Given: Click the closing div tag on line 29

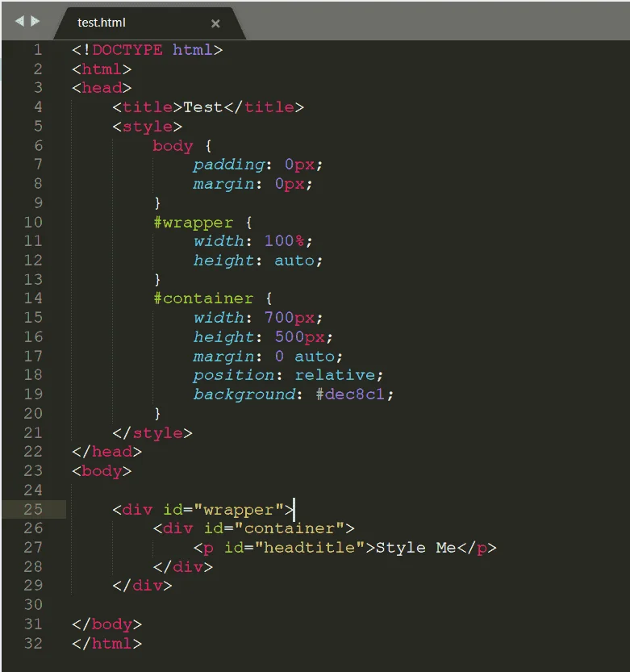Looking at the screenshot, I should point(142,586).
